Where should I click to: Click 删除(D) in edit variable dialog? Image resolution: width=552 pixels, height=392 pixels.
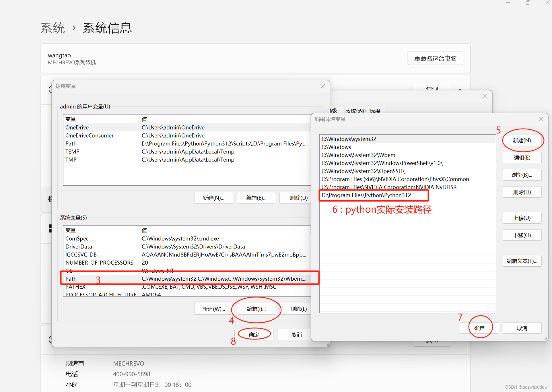(x=522, y=192)
